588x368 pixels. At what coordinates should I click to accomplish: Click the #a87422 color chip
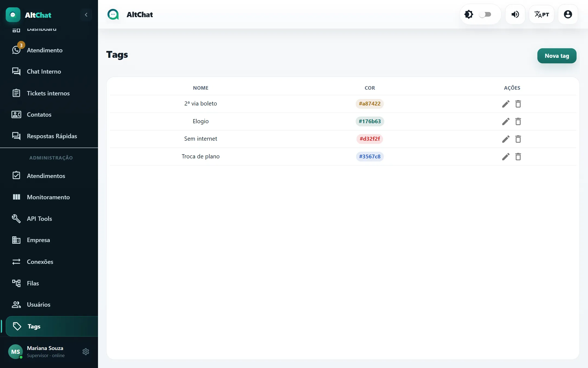coord(370,104)
